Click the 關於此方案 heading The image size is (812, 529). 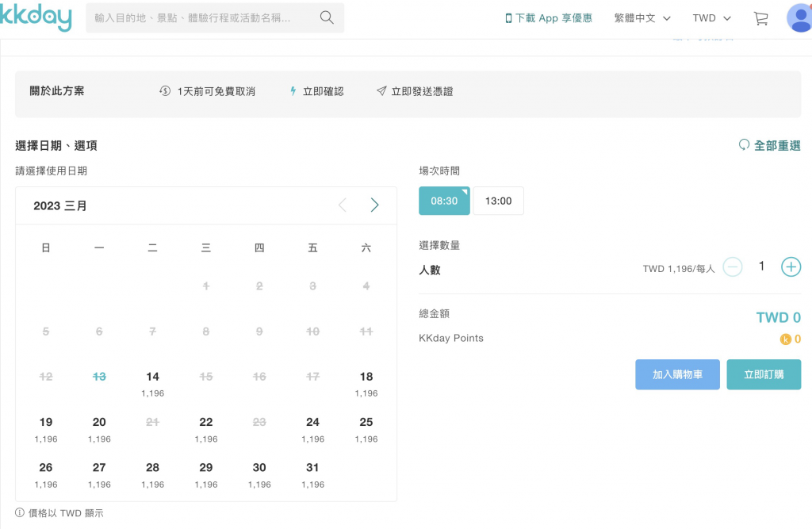click(x=57, y=91)
